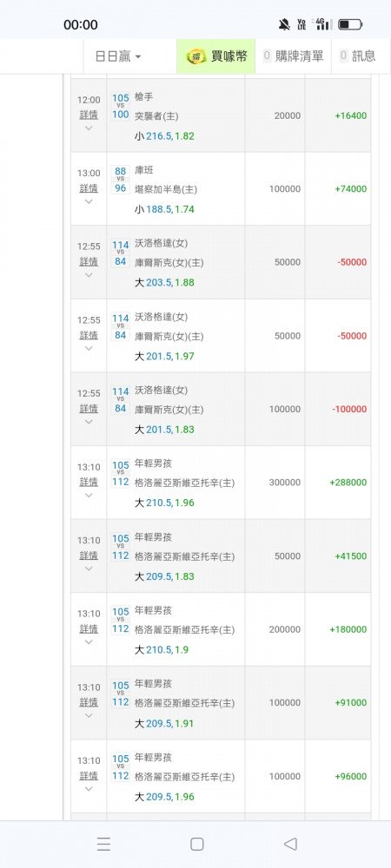Image resolution: width=391 pixels, height=868 pixels.
Task: Open the 訊息 tab
Action: pos(359,56)
